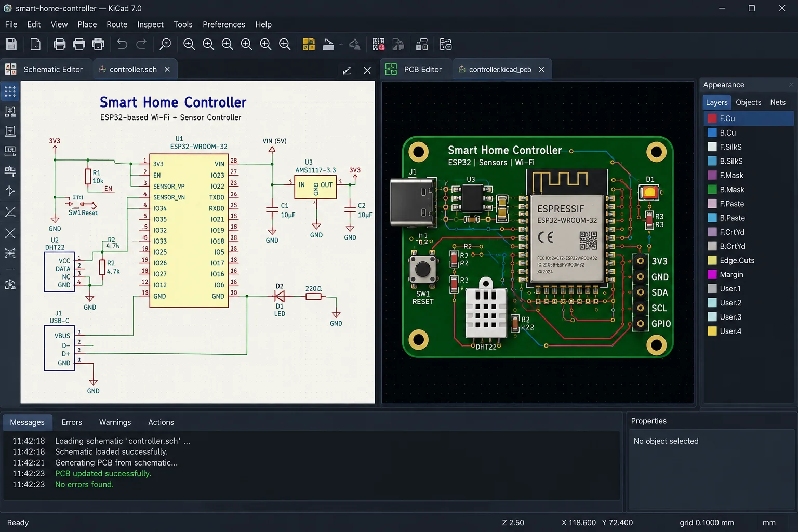Screen dimensions: 798x532
Task: Click the 'No errors found.' message
Action: pyautogui.click(x=84, y=484)
